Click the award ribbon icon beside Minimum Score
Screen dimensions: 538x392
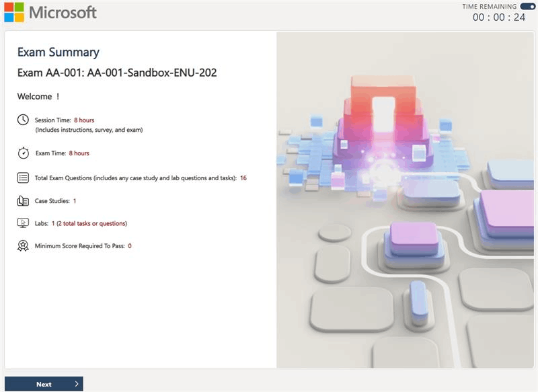[x=23, y=245]
